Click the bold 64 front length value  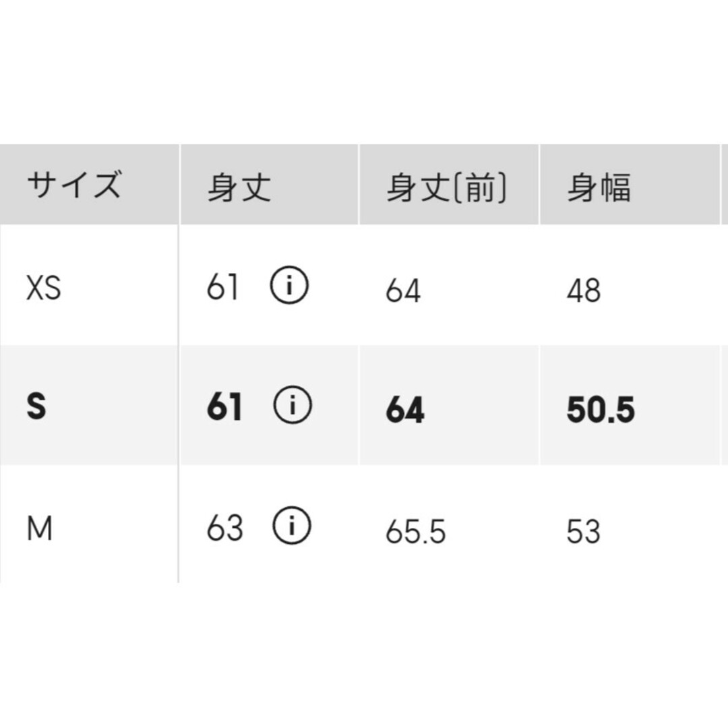coord(405,410)
